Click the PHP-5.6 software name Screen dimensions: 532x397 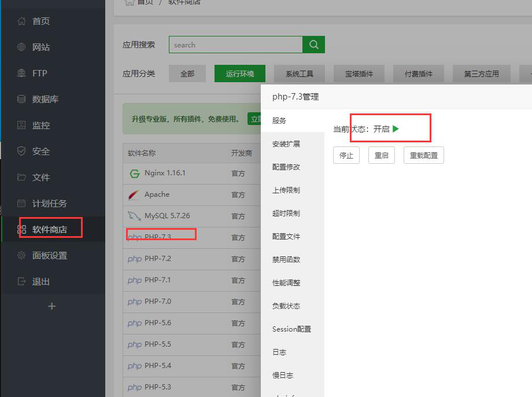(x=158, y=322)
